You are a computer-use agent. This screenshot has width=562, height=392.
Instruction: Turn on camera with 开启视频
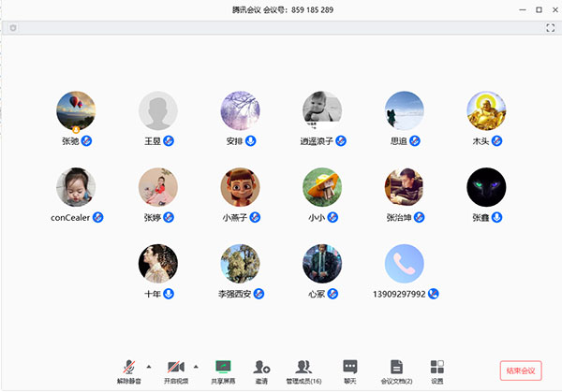[x=175, y=367]
